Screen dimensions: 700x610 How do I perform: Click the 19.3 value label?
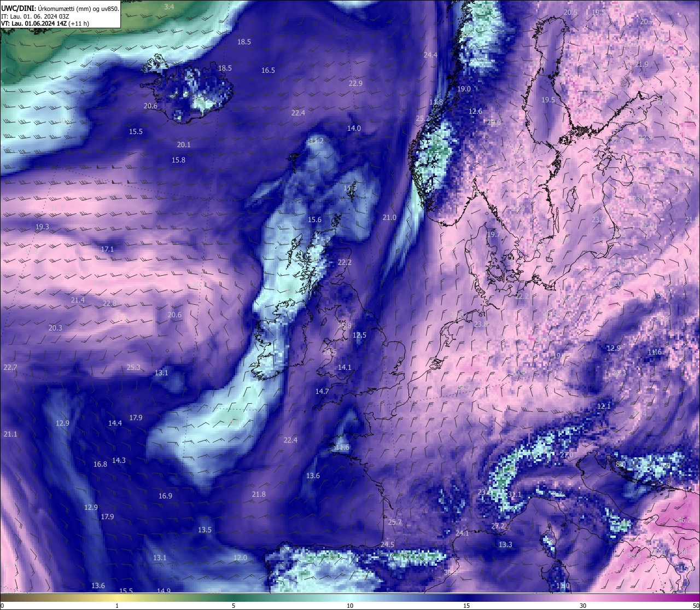pyautogui.click(x=42, y=226)
